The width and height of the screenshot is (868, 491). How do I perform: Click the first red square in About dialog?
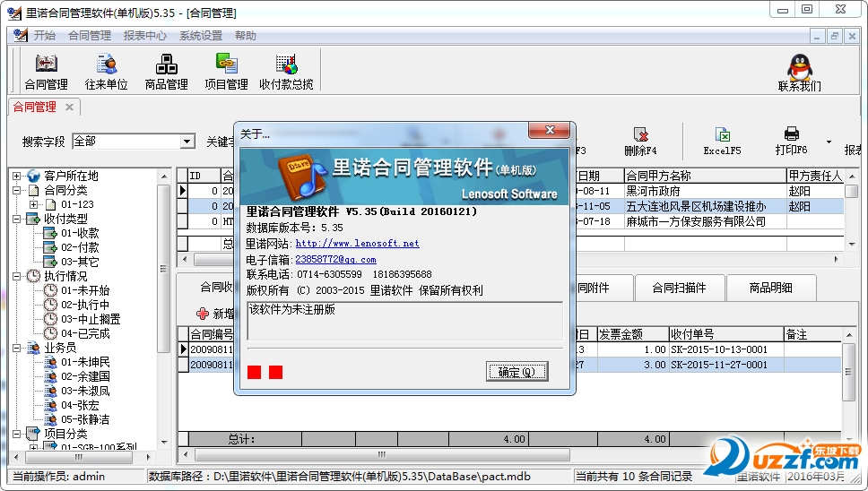[254, 372]
